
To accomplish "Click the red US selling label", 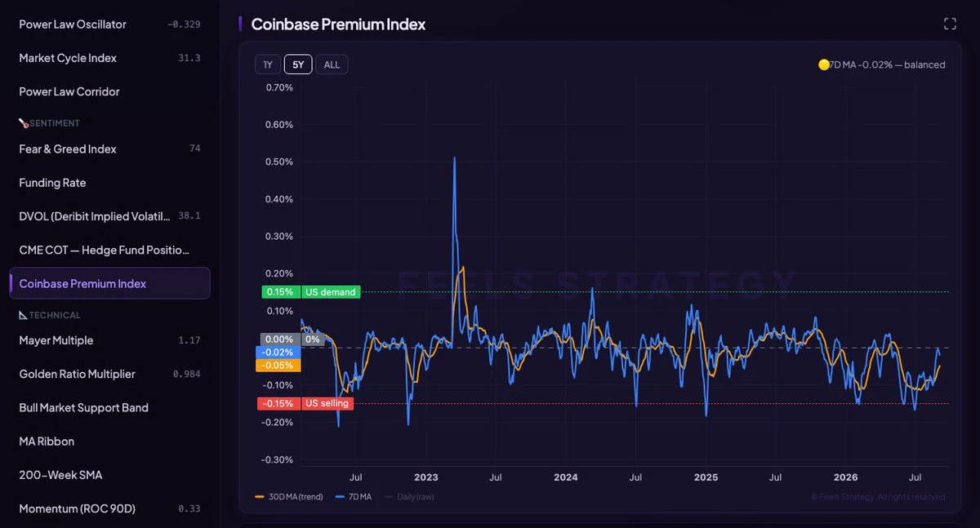I will point(327,403).
